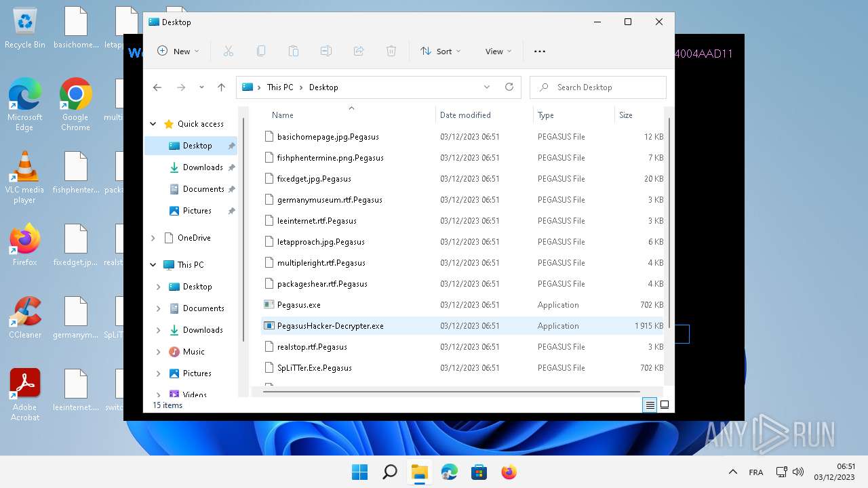The image size is (868, 488).
Task: Open CCleaner desktop shortcut
Action: click(x=25, y=318)
